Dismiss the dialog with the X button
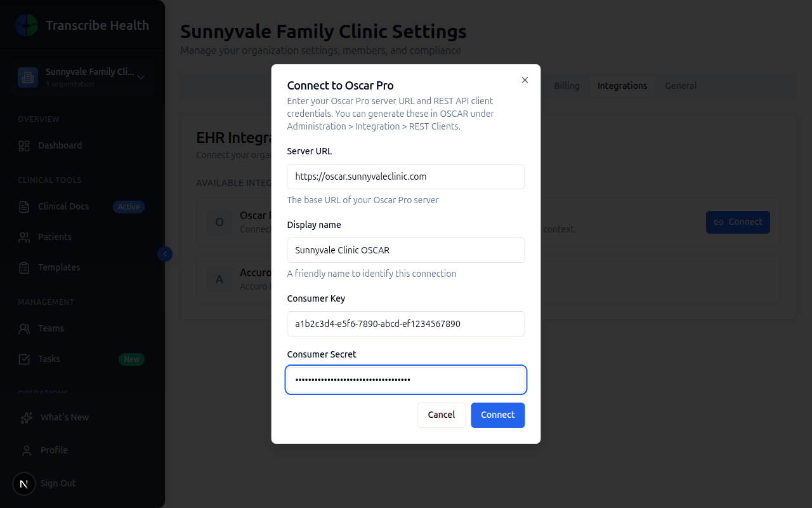The height and width of the screenshot is (508, 812). [x=525, y=80]
